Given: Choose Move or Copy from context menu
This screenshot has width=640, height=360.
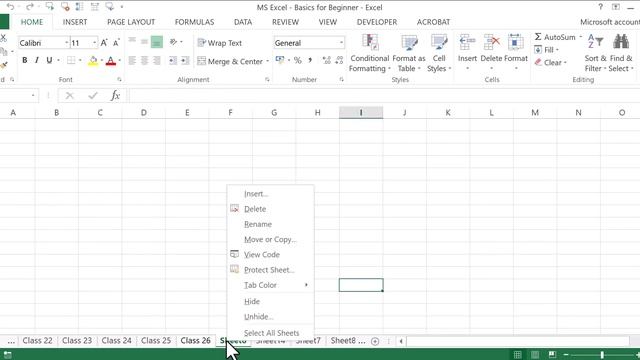Looking at the screenshot, I should [270, 239].
